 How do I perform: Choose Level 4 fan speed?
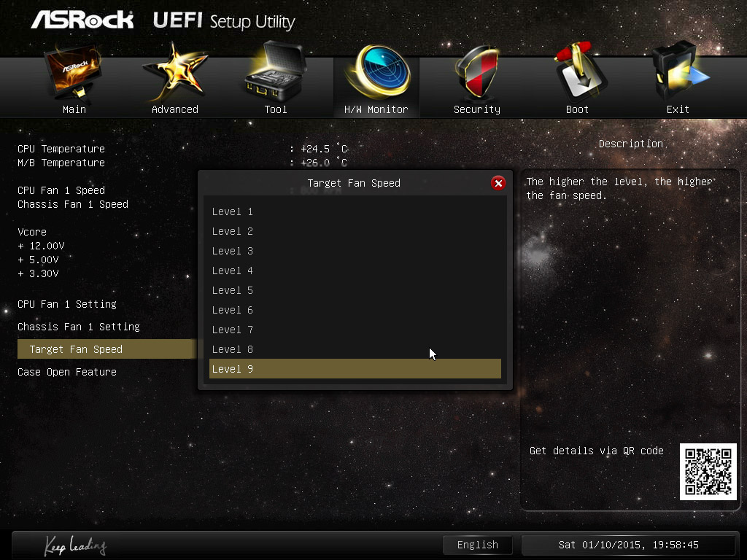(355, 271)
